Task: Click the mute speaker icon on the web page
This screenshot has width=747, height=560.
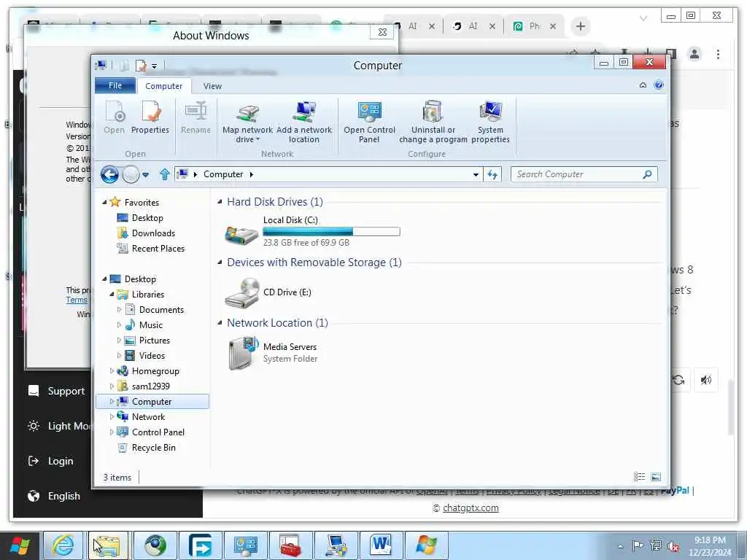Action: tap(706, 380)
